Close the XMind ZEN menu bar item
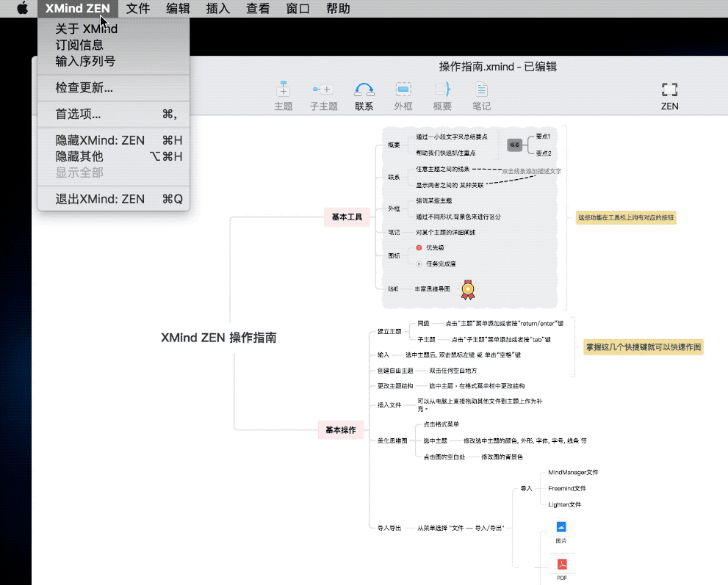The height and width of the screenshot is (585, 728). (x=78, y=8)
